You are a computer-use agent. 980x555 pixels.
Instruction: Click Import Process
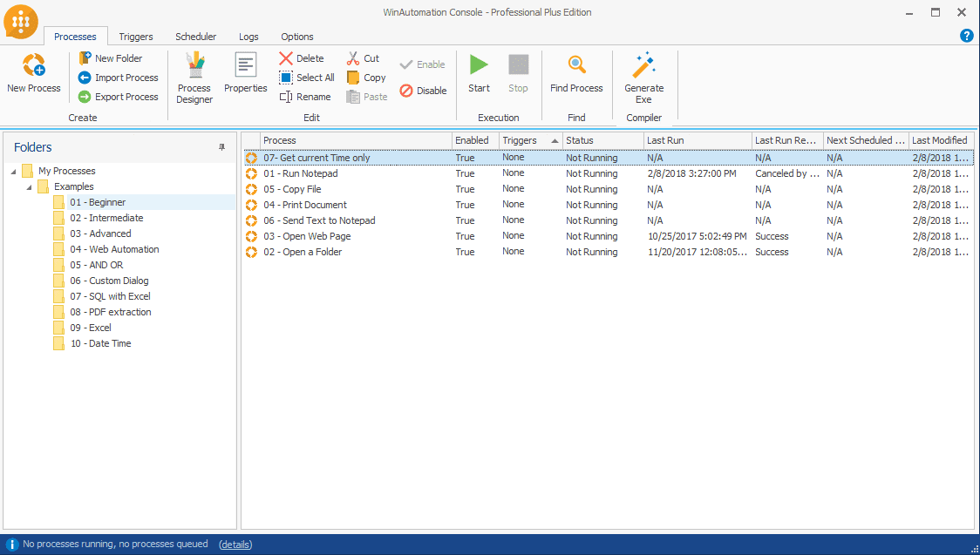tap(118, 78)
